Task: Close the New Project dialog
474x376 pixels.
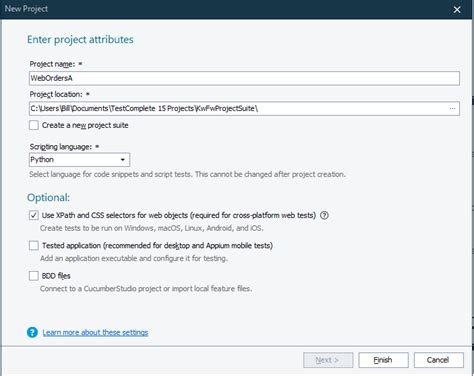Action: (457, 9)
